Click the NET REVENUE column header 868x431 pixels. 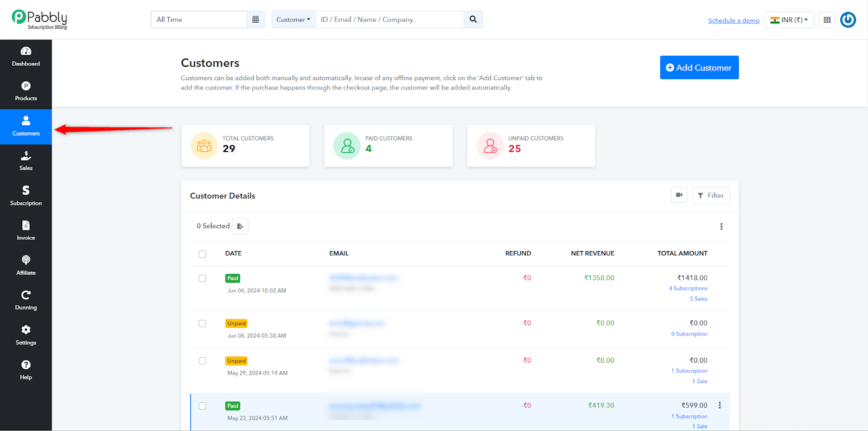(x=592, y=253)
